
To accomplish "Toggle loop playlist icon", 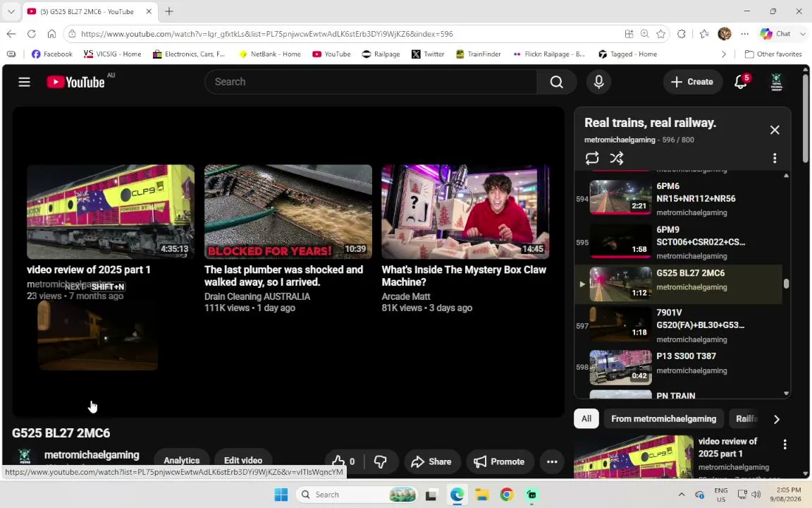I will [x=592, y=158].
